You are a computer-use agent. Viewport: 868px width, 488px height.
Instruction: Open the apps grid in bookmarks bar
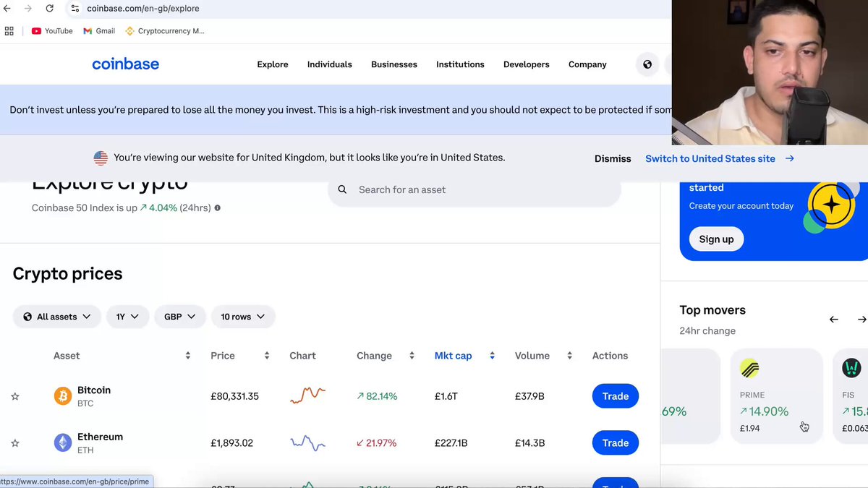(9, 31)
